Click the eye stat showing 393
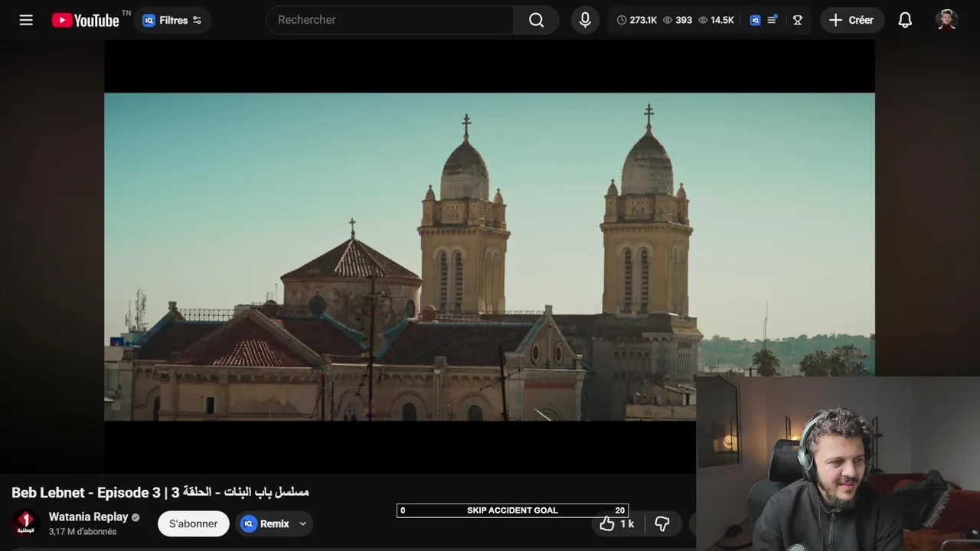980x551 pixels. tap(678, 20)
